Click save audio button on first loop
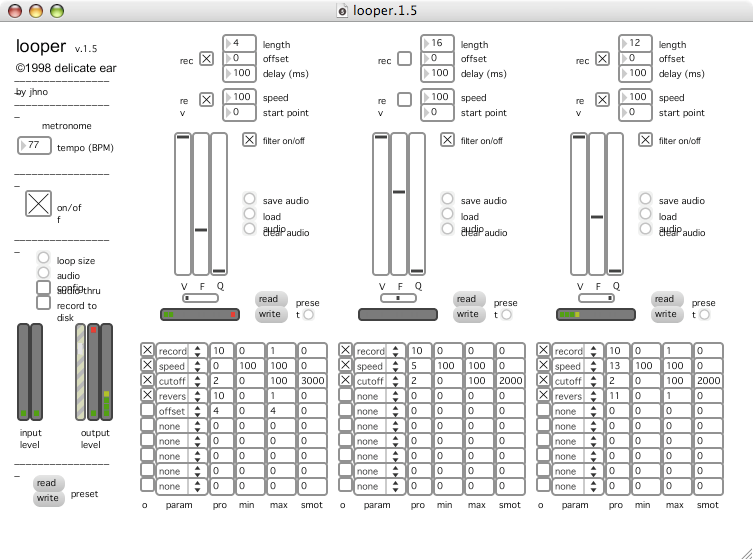This screenshot has height=560, width=753. tap(249, 198)
